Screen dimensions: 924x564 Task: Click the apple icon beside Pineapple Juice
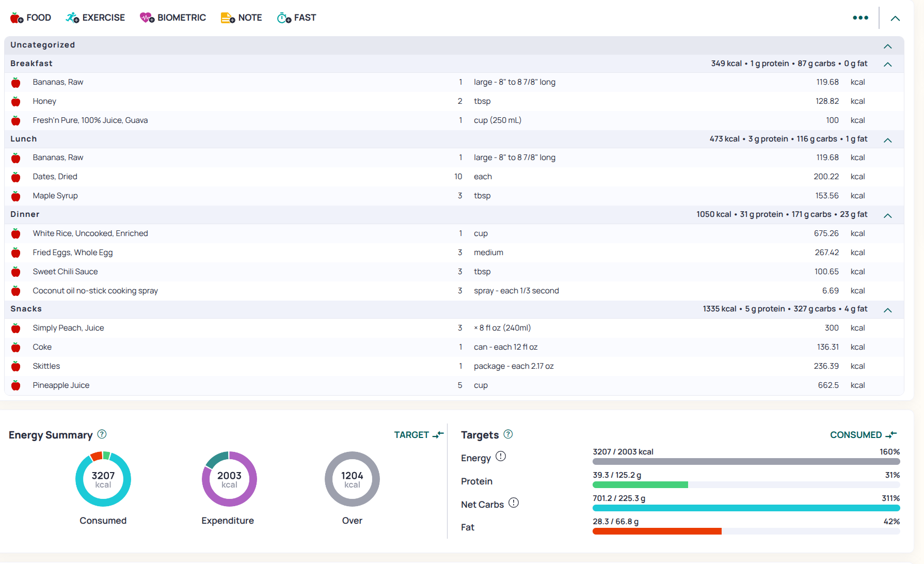[16, 386]
